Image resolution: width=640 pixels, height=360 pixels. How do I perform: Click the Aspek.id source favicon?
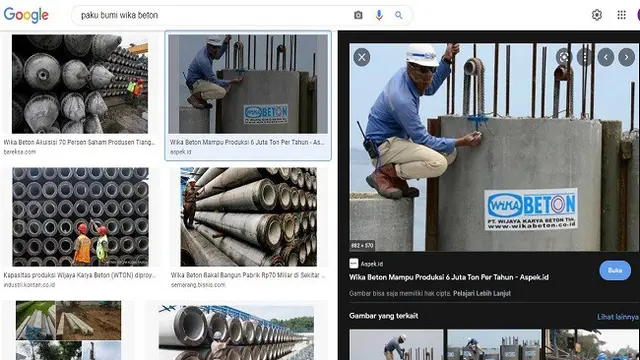[x=353, y=264]
